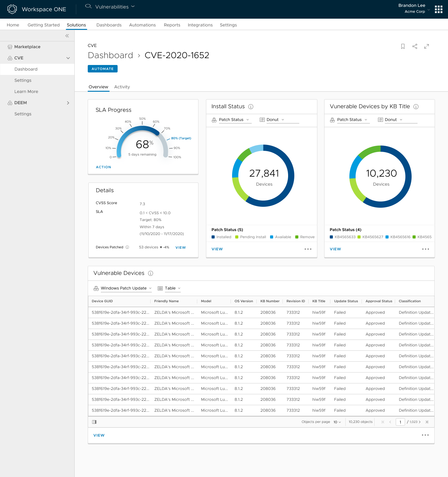Viewport: 448px width, 477px height.
Task: Toggle table column chooser icon
Action: point(94,422)
